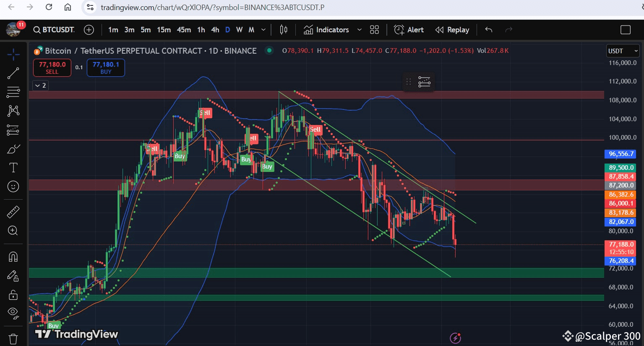
Task: Hide all drawings with the eye icon
Action: 13,312
